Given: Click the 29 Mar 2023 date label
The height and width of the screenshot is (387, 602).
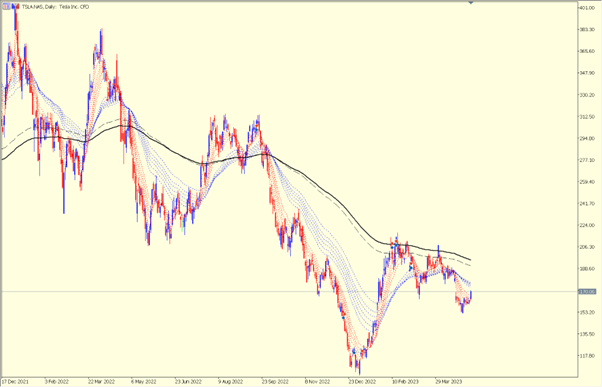Looking at the screenshot, I should pyautogui.click(x=448, y=382).
